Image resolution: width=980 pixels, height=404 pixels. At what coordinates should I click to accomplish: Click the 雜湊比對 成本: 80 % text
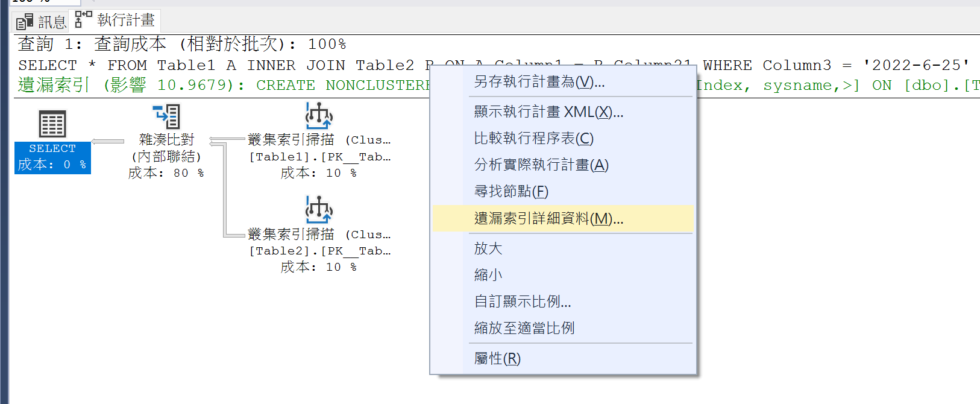166,173
